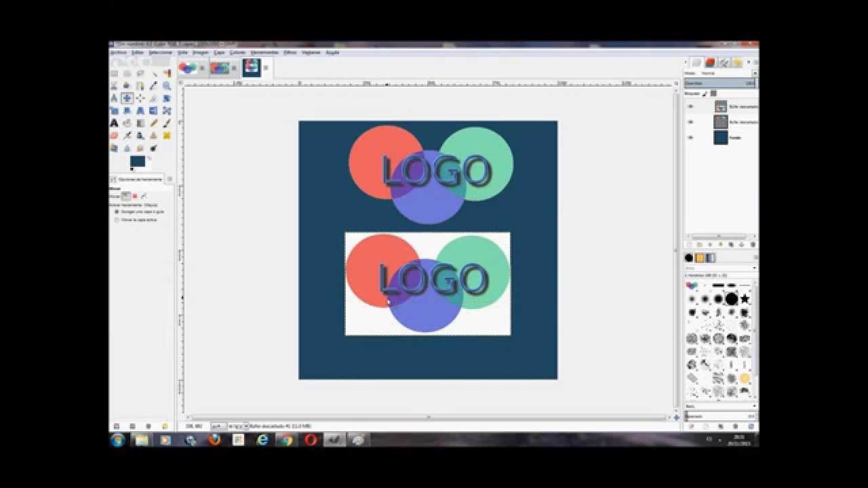Select second Move tool radio option
The width and height of the screenshot is (868, 488).
point(117,220)
